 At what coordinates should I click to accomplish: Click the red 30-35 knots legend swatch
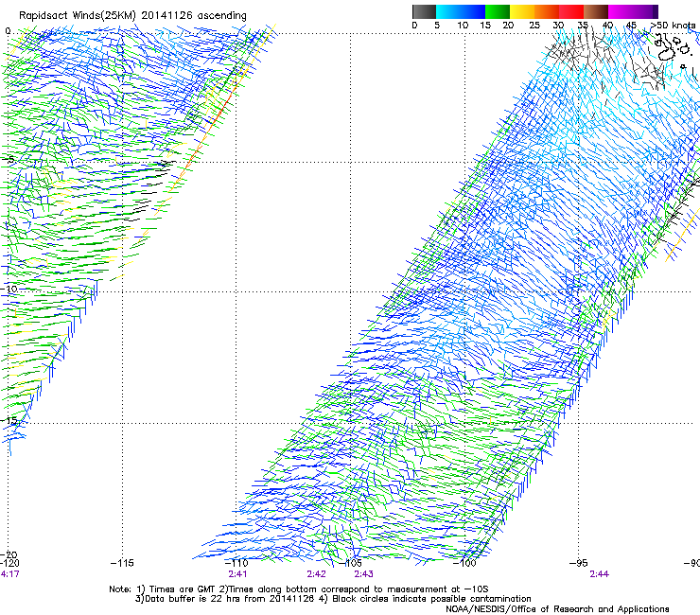coord(570,11)
